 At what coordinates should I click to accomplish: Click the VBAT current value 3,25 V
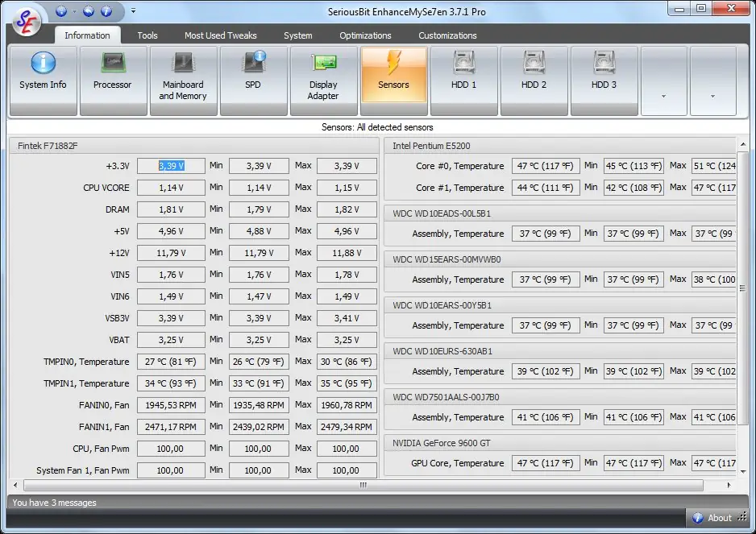tap(171, 340)
